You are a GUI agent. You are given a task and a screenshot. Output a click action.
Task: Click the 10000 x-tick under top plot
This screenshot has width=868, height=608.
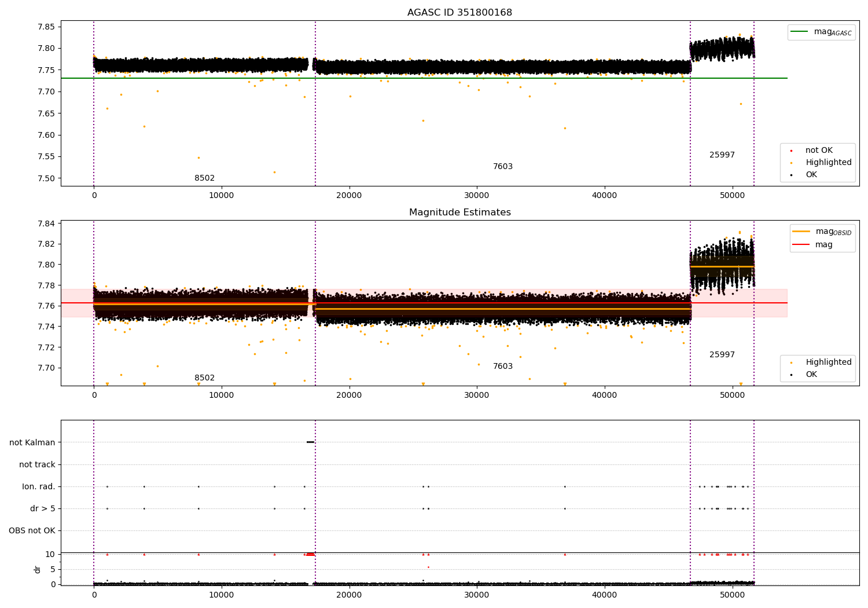click(221, 196)
